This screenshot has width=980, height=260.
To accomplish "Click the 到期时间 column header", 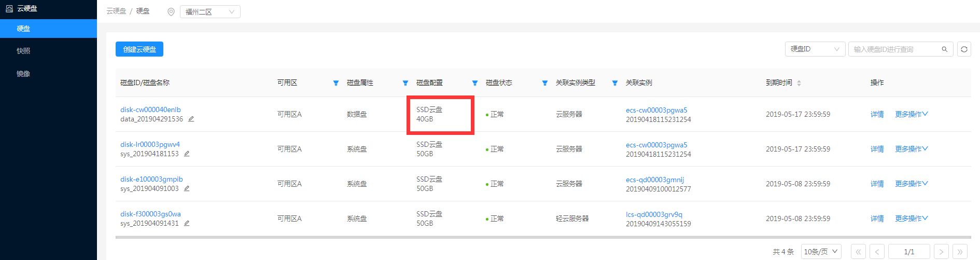I will 779,83.
